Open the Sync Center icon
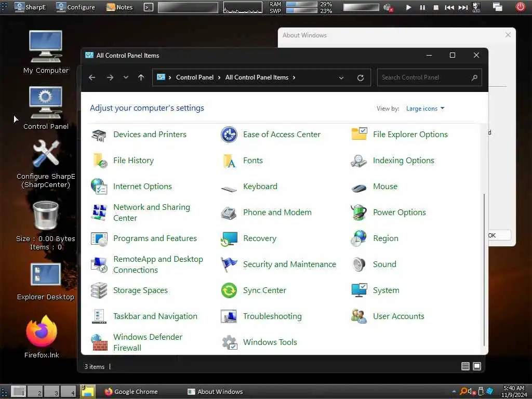Screen dimensions: 532x399 229,290
